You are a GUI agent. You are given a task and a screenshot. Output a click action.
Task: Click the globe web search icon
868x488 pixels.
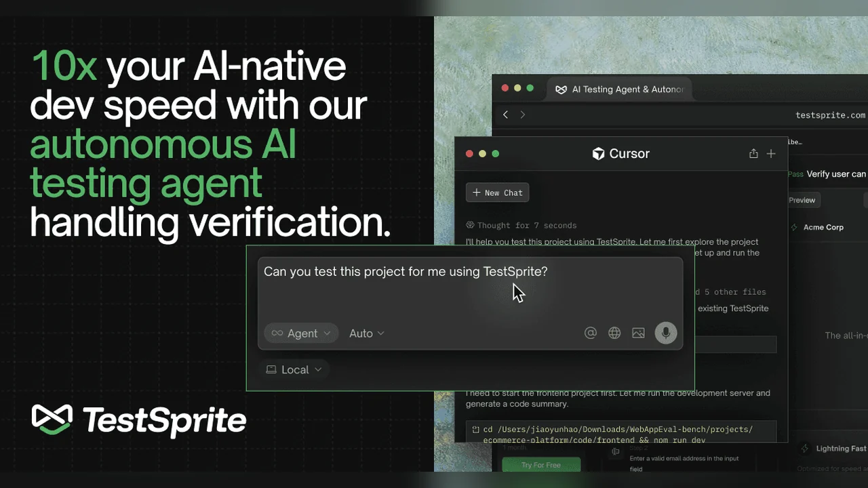[614, 333]
